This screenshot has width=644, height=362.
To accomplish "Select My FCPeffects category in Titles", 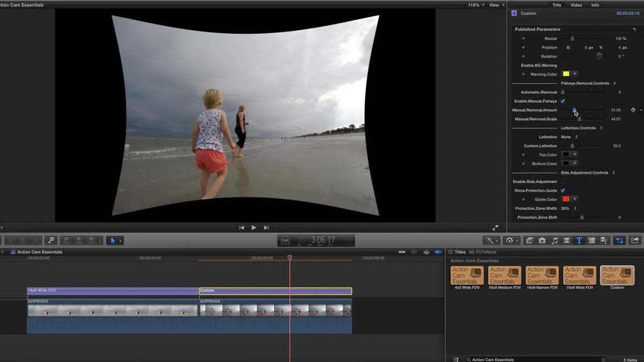I will [x=482, y=252].
